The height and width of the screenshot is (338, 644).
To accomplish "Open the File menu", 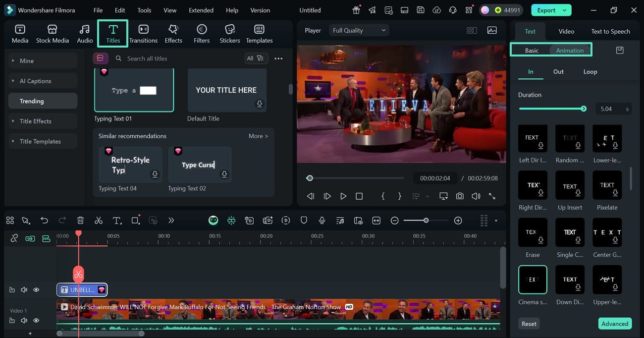I will 98,10.
